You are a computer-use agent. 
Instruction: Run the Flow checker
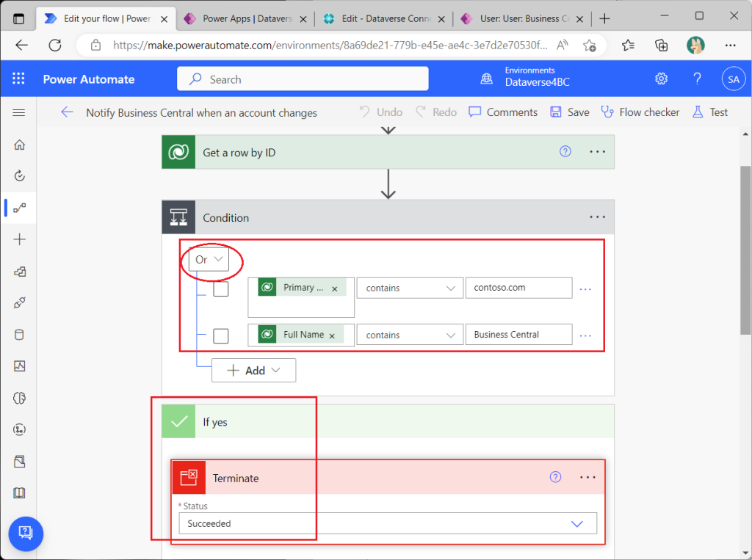click(640, 112)
